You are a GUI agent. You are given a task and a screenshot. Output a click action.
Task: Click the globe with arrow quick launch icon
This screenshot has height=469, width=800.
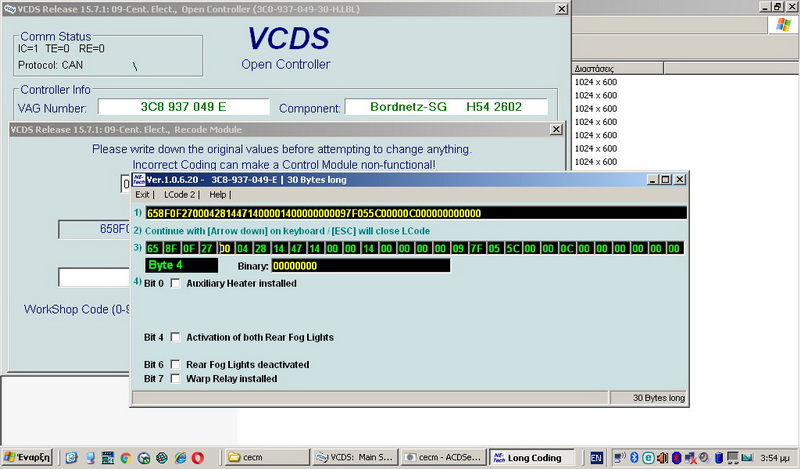[144, 458]
